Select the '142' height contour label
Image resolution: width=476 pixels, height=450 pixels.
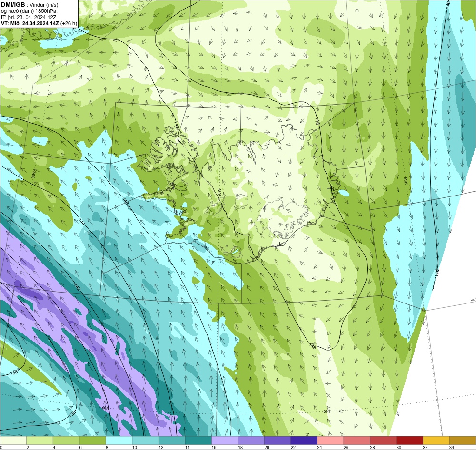[78, 287]
